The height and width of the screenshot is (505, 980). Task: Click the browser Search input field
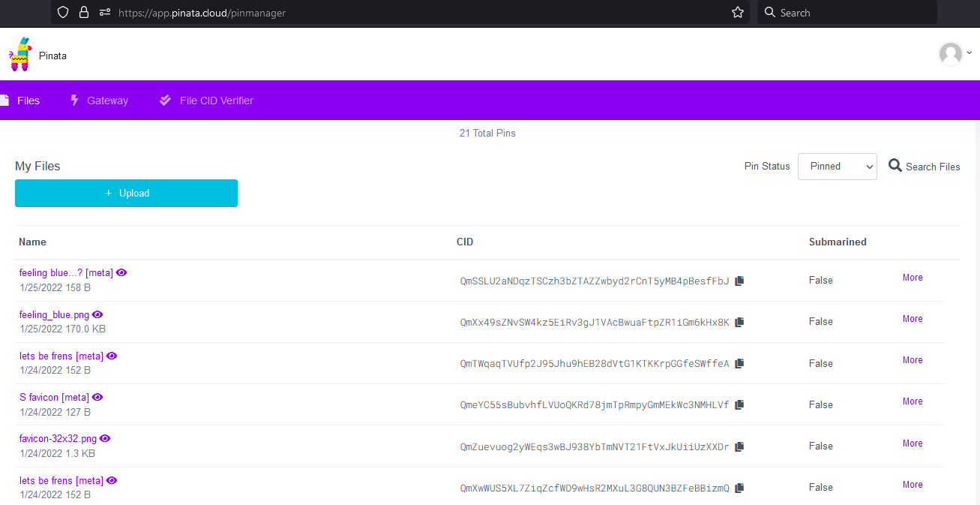(x=847, y=12)
